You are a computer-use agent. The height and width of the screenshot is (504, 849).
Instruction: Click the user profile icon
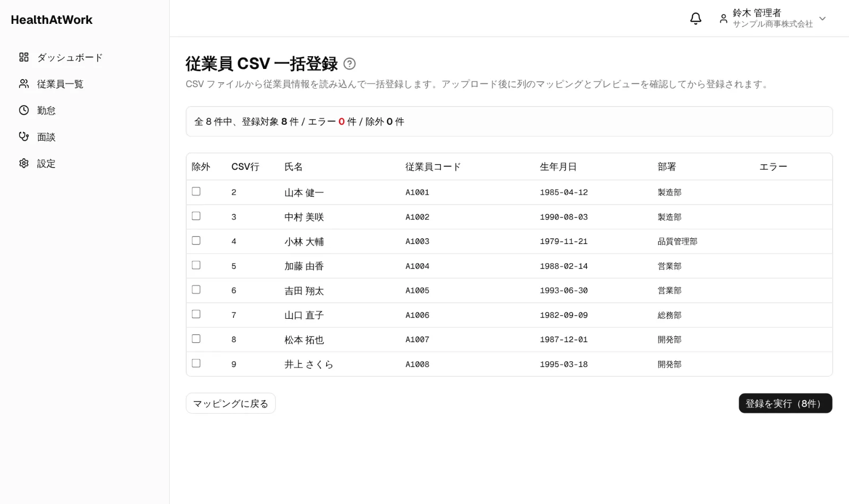click(723, 19)
